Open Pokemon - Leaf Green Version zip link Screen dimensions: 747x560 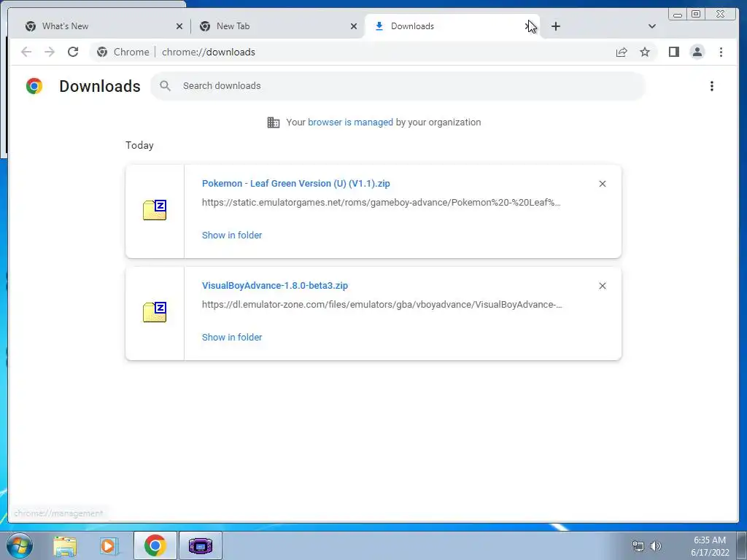pyautogui.click(x=296, y=183)
